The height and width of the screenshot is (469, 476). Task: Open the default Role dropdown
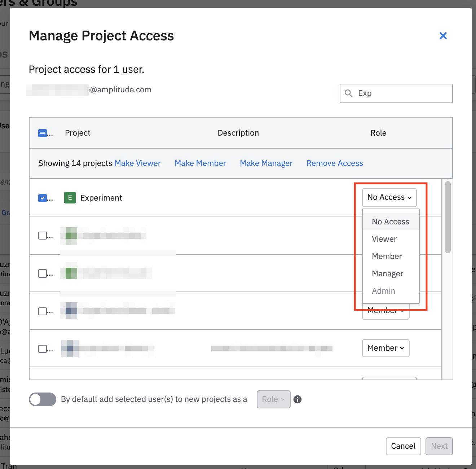click(273, 399)
